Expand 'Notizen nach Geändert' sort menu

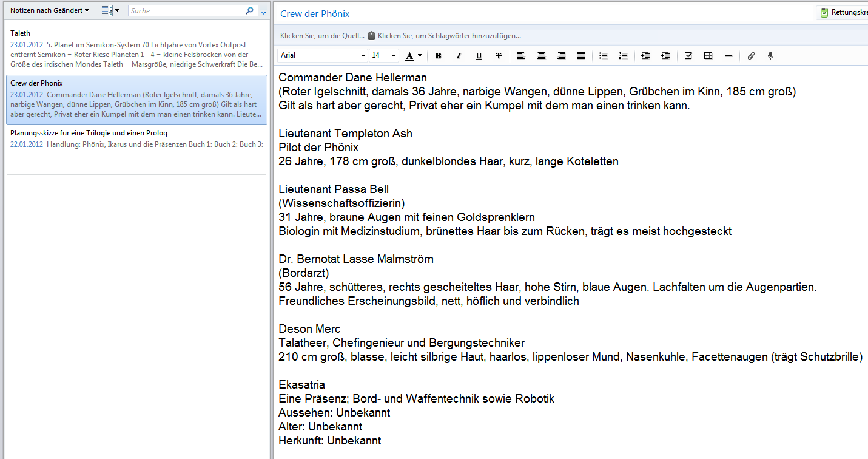coord(50,11)
